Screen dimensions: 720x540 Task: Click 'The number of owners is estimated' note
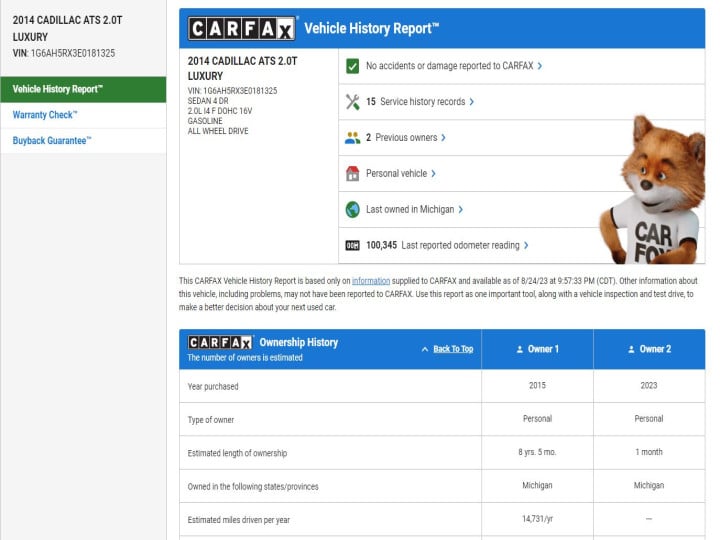[245, 358]
